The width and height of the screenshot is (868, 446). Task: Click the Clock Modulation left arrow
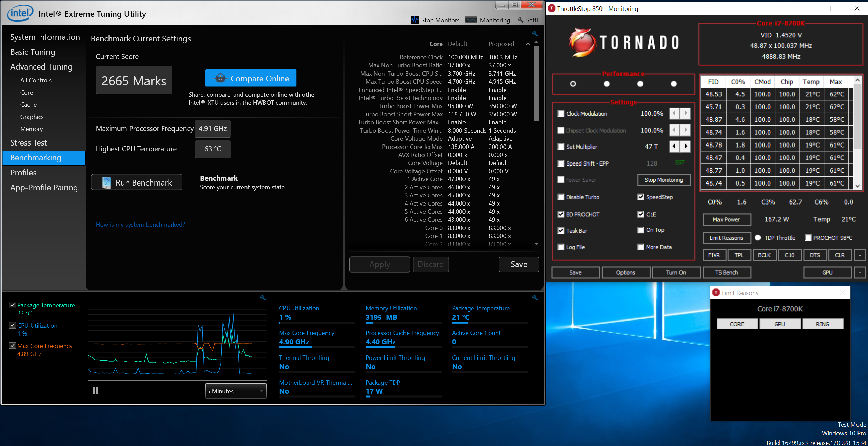(x=674, y=113)
